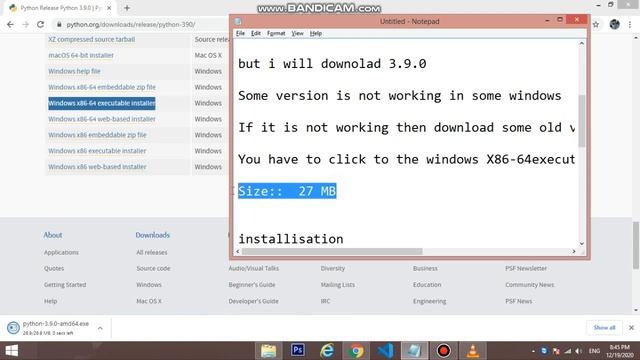
Task: Open VLC media player from taskbar
Action: tap(473, 351)
